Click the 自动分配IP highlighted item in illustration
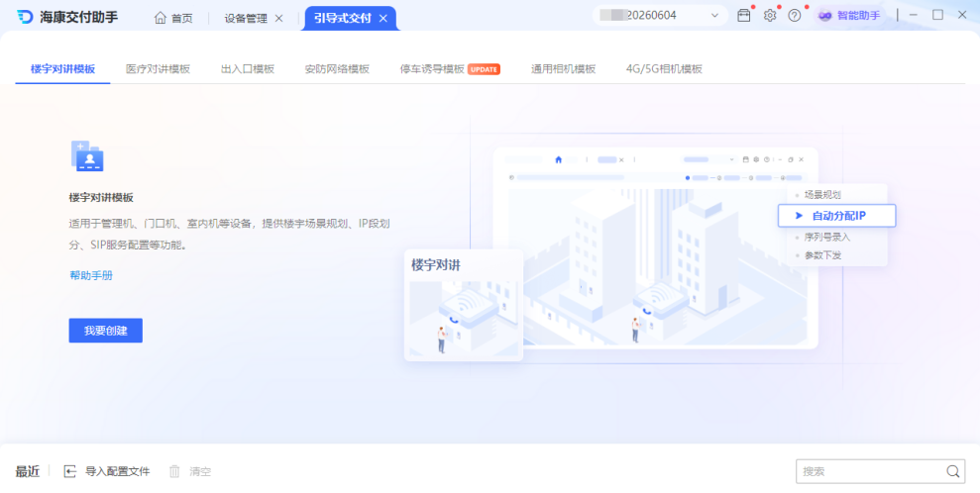The width and height of the screenshot is (980, 493). tap(837, 215)
